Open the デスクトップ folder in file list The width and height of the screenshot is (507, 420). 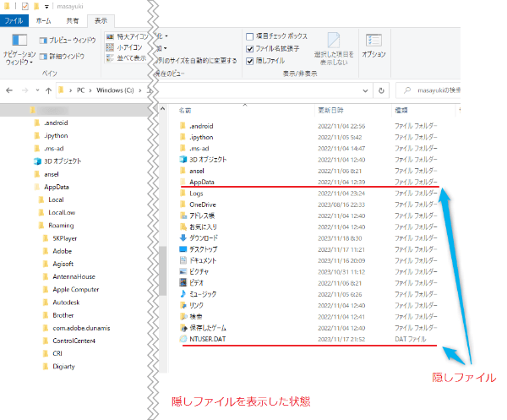pos(198,249)
